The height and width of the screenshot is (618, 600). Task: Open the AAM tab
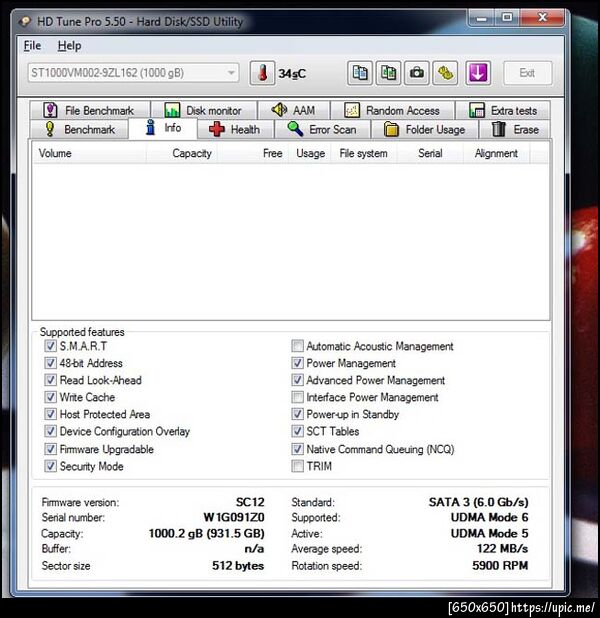(x=294, y=110)
